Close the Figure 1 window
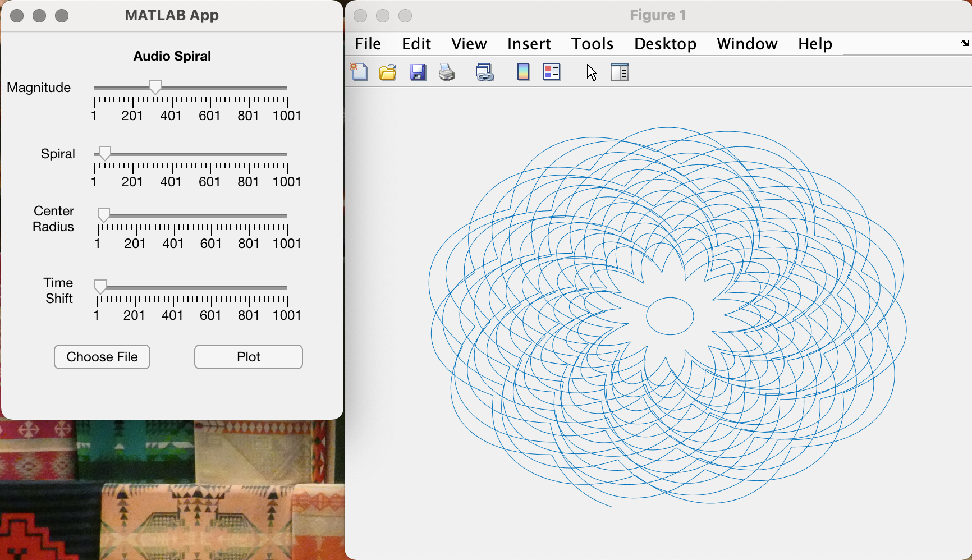 (x=360, y=16)
